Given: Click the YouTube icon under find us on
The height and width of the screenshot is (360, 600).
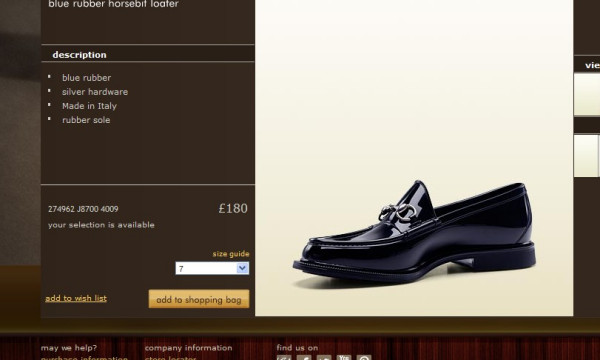Looking at the screenshot, I should pyautogui.click(x=344, y=358).
